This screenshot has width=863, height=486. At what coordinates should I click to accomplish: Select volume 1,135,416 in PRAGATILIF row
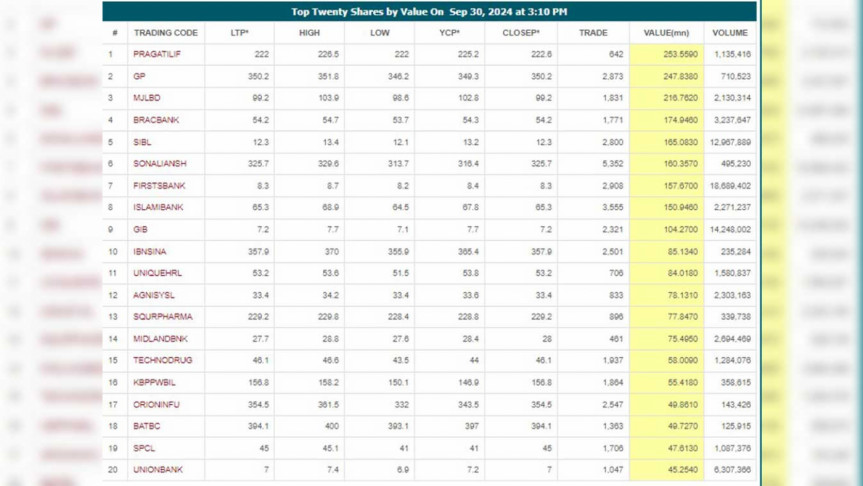[x=733, y=54]
